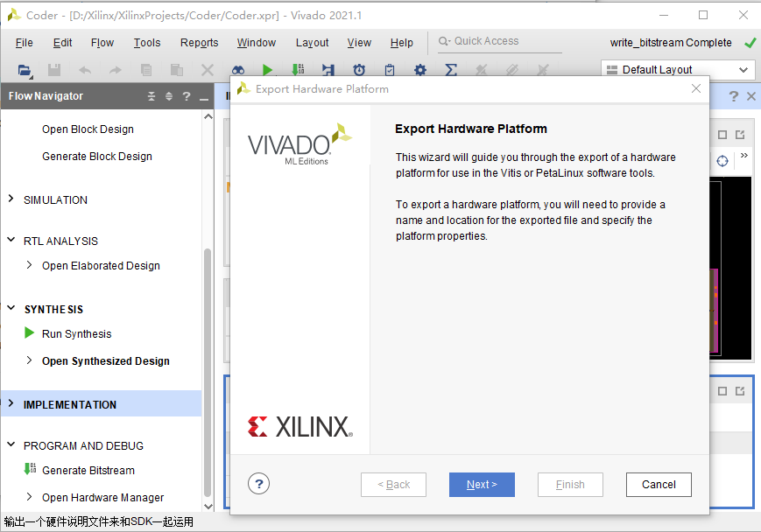Minimize the Flow Navigator panel
Screen dimensions: 761x532
point(204,99)
